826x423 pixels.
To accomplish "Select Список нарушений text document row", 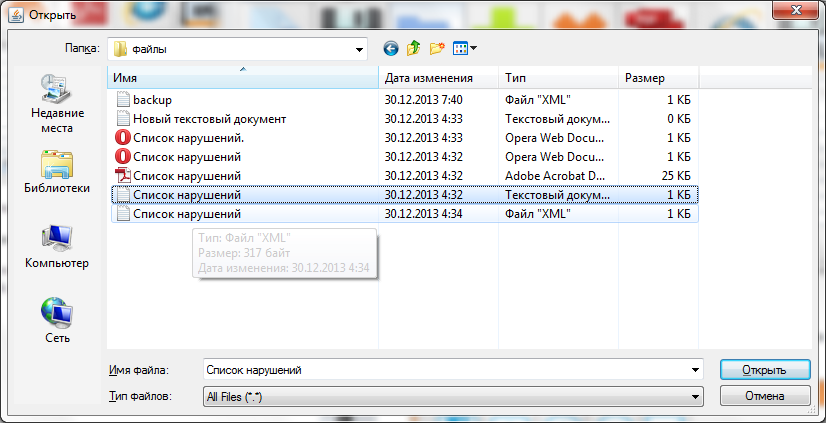I will [x=405, y=195].
